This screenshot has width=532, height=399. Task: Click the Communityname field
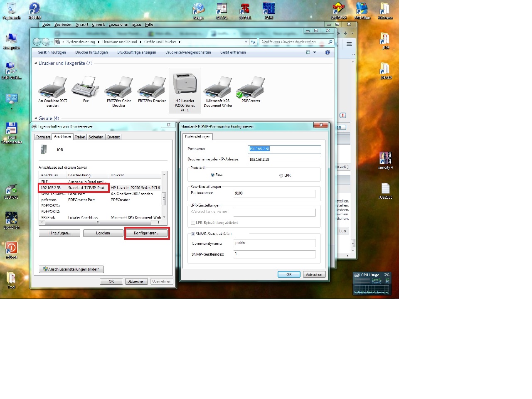(274, 243)
